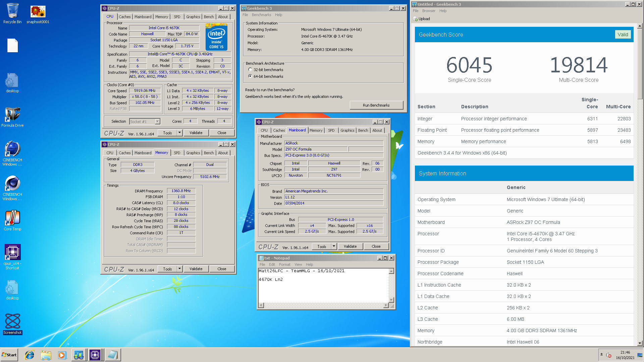Click the Single-Core Score 6045

pyautogui.click(x=469, y=65)
